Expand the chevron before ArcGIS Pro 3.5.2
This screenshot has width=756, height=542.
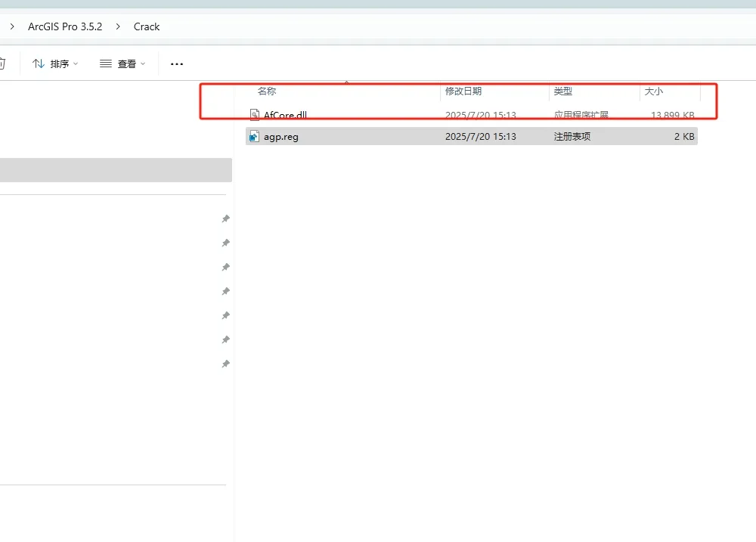click(x=12, y=26)
